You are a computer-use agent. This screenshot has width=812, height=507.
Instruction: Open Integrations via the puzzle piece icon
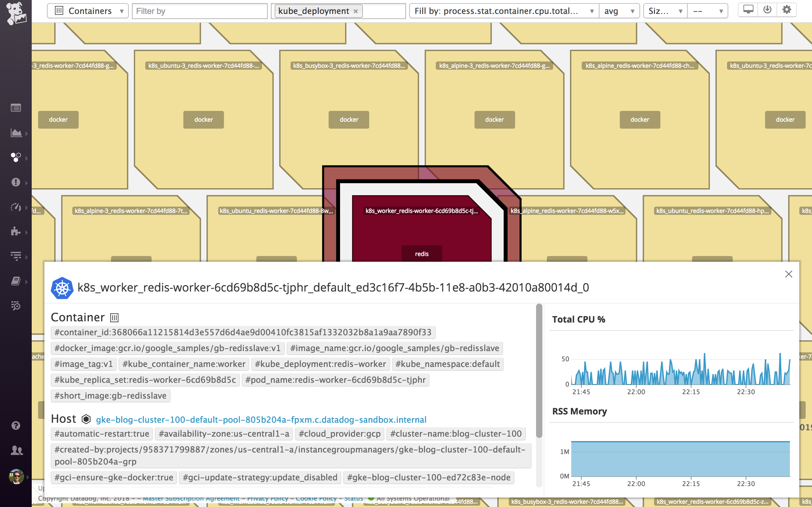pos(16,232)
